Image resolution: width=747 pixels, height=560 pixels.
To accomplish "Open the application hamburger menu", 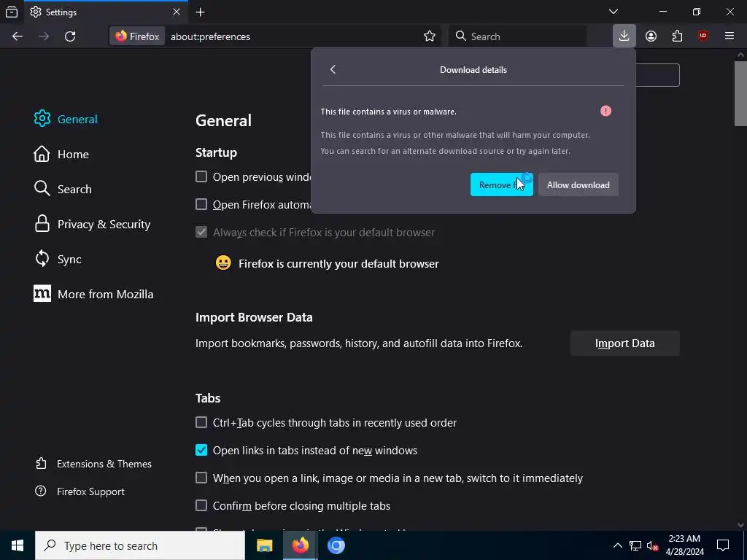I will coord(729,36).
